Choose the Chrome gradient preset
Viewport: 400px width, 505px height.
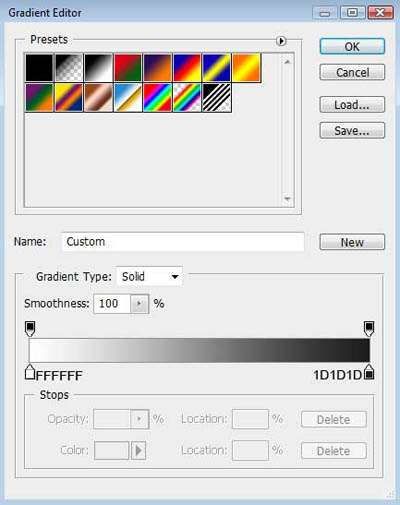pos(128,97)
